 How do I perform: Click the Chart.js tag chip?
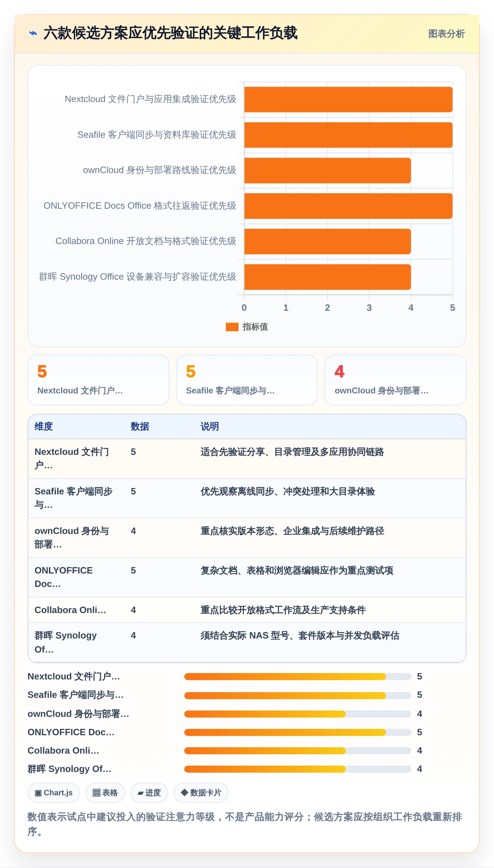coord(54,793)
